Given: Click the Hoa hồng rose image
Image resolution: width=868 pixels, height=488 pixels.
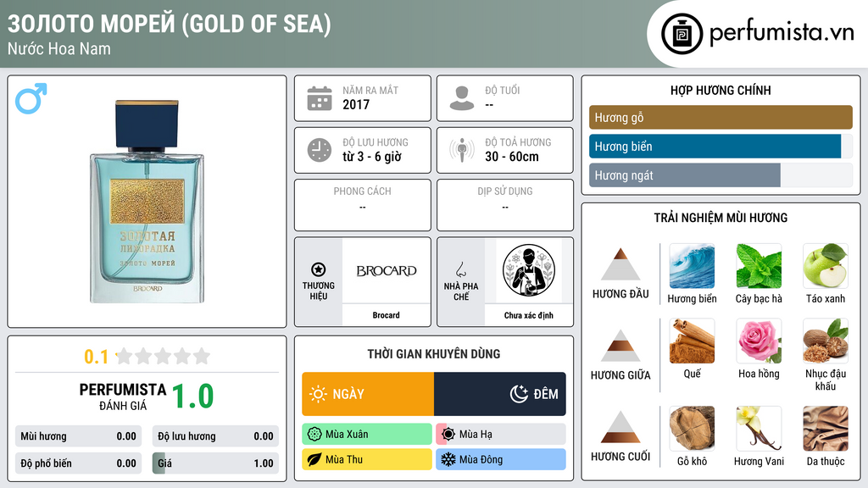Looking at the screenshot, I should (759, 341).
